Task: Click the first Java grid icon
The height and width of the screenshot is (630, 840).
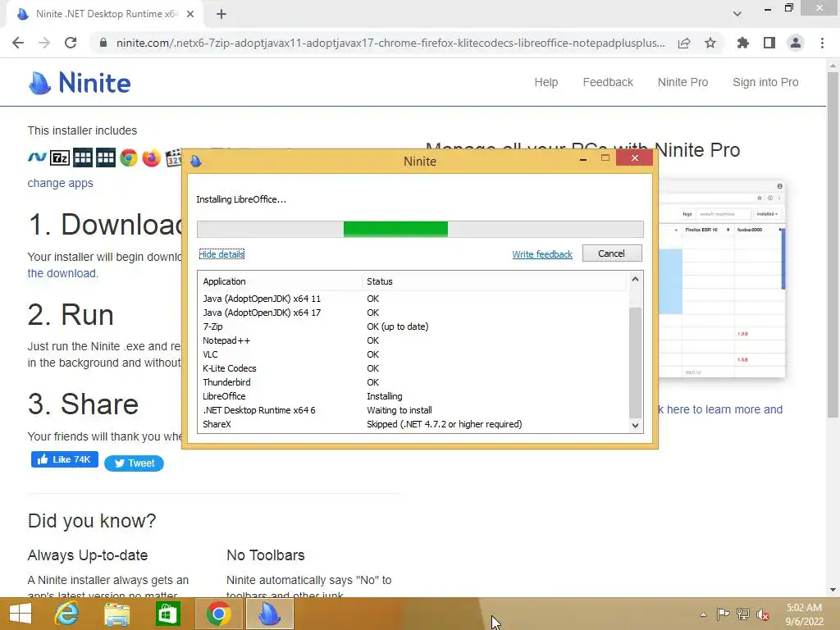Action: point(83,158)
